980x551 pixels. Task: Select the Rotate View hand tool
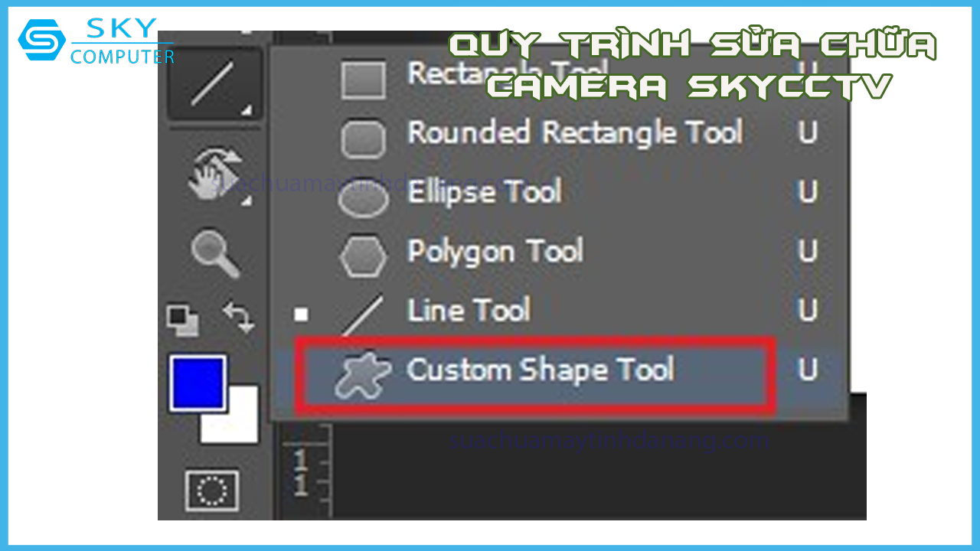215,175
